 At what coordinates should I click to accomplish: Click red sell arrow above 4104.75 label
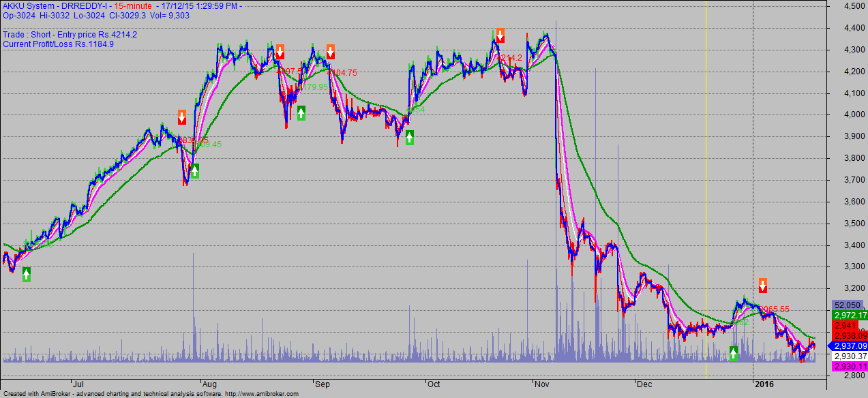click(331, 52)
